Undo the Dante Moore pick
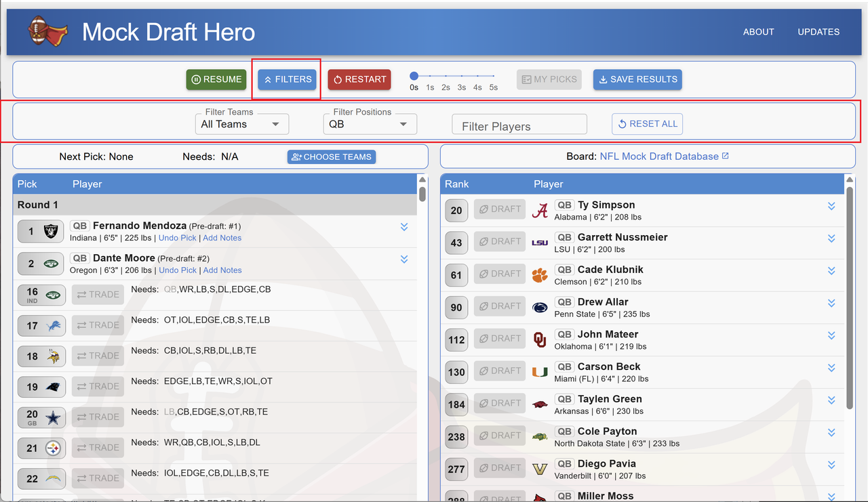Image resolution: width=868 pixels, height=502 pixels. pyautogui.click(x=177, y=270)
